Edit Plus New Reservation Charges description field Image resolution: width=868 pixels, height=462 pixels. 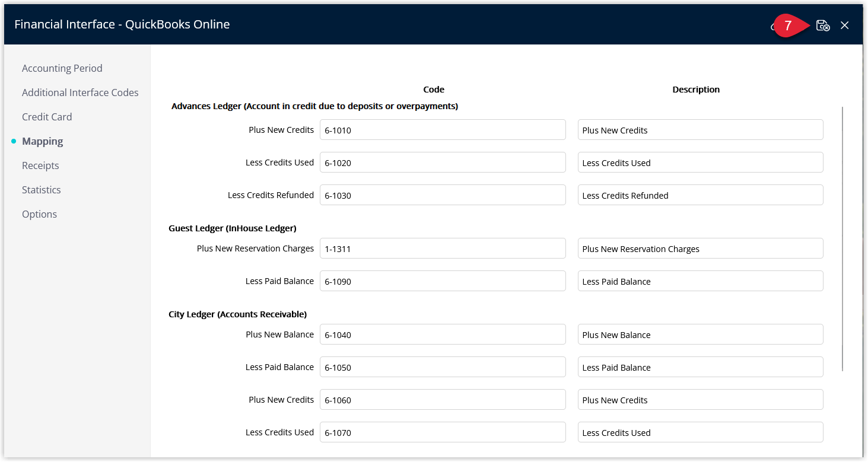tap(700, 248)
